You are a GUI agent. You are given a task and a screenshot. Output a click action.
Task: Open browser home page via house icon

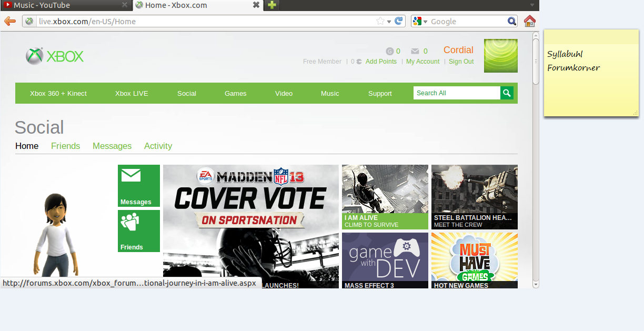pyautogui.click(x=529, y=21)
